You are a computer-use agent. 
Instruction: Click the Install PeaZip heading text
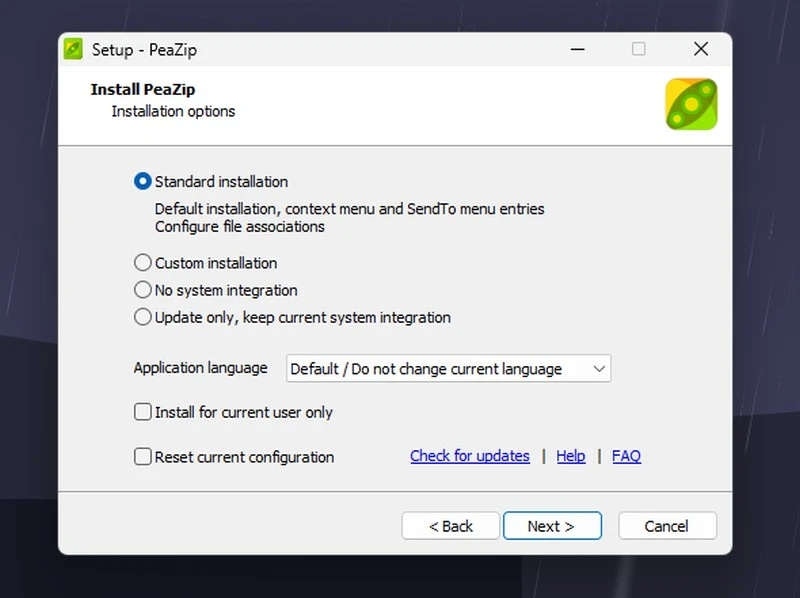[x=142, y=90]
